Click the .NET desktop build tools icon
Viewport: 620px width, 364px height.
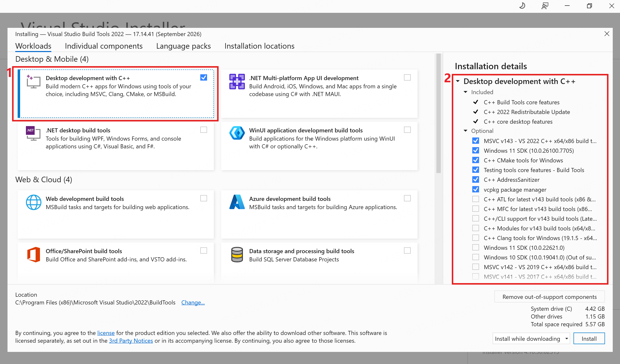[x=33, y=134]
